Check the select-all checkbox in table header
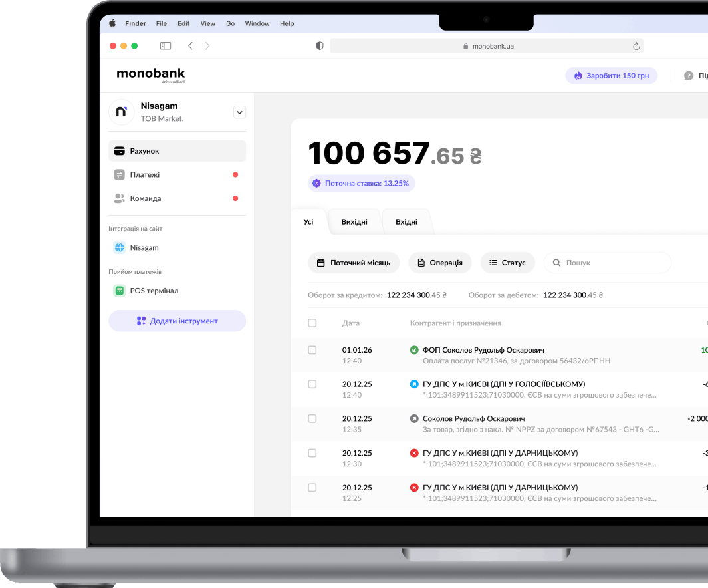Image resolution: width=708 pixels, height=588 pixels. [312, 323]
